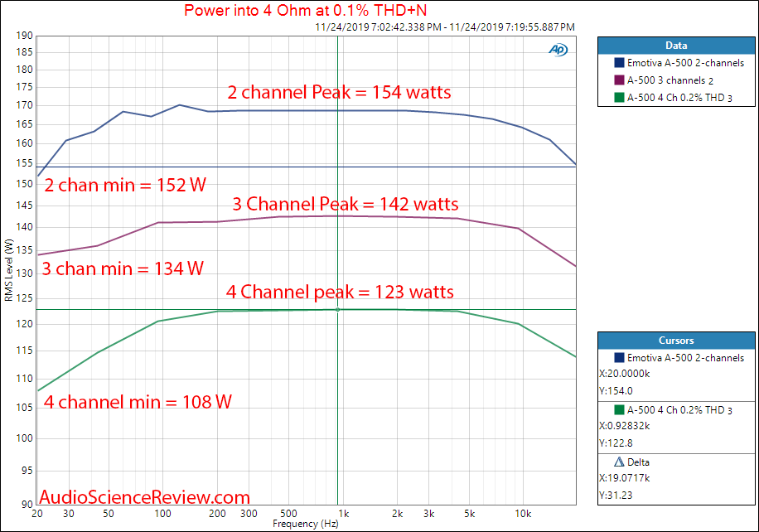Viewport: 759px width, 532px height.
Task: Click annotation '2 channel Peak = 154 watts'
Action: point(340,92)
